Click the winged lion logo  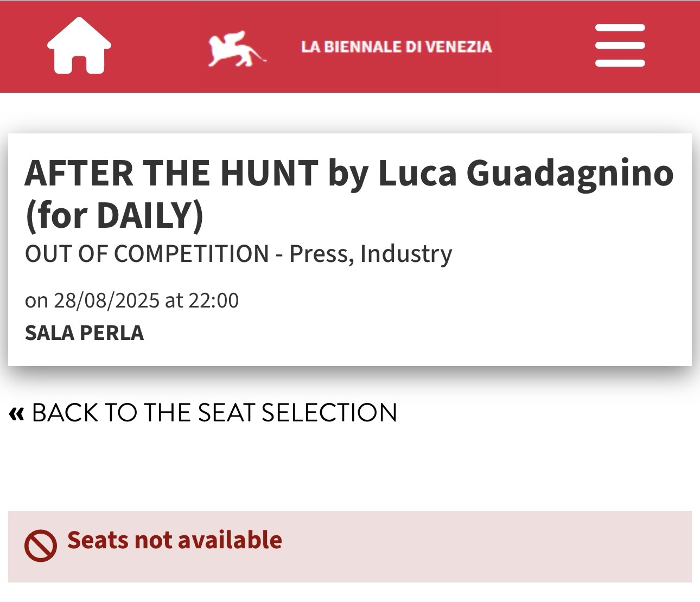coord(237,48)
